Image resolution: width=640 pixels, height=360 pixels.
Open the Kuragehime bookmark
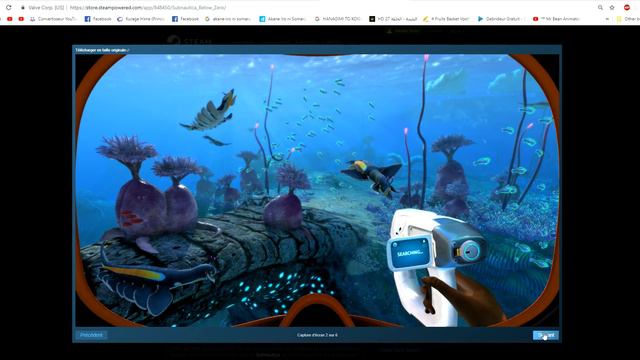[141, 19]
